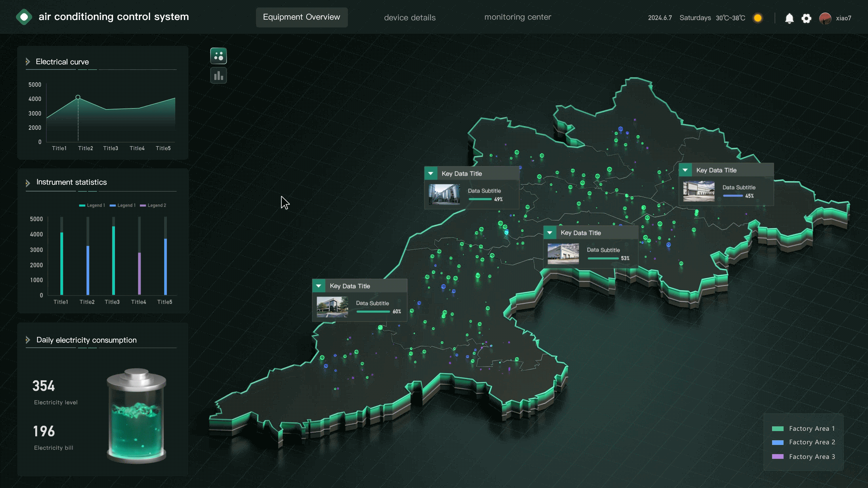Click the xiao7 username

pyautogui.click(x=844, y=18)
